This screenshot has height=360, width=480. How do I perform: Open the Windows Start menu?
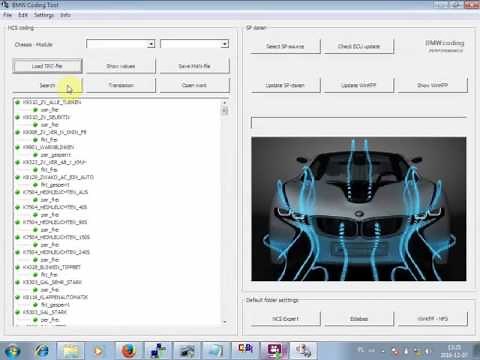click(x=12, y=351)
